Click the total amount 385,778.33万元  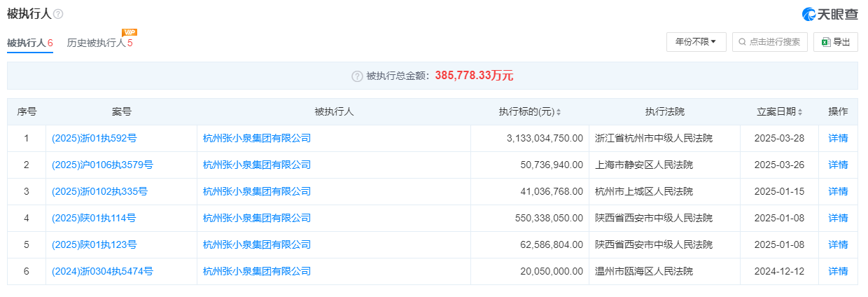pos(474,76)
